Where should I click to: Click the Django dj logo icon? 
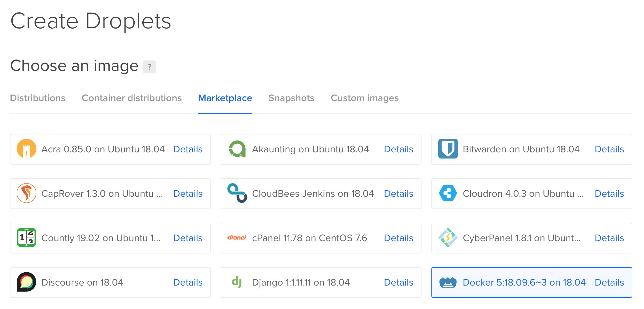pyautogui.click(x=237, y=282)
